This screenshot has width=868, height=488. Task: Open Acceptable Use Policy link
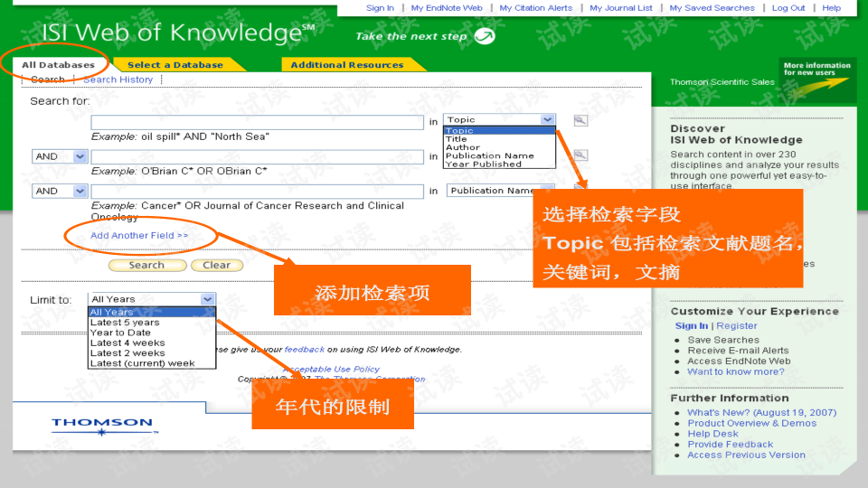(x=331, y=369)
